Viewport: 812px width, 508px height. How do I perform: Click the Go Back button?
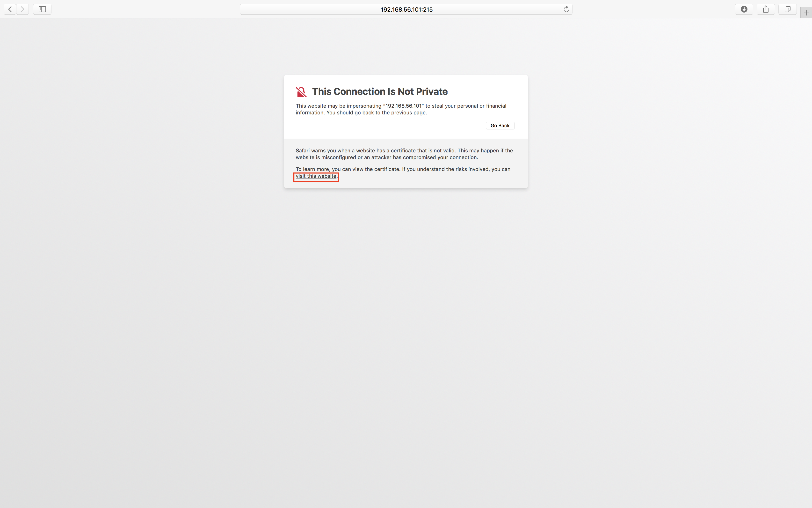point(500,125)
